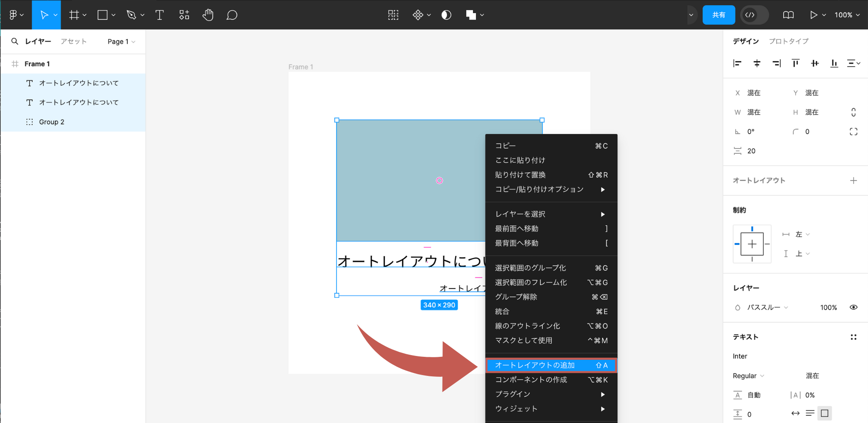Click the align horizontal centers icon
Viewport: 868px width, 423px height.
click(757, 63)
